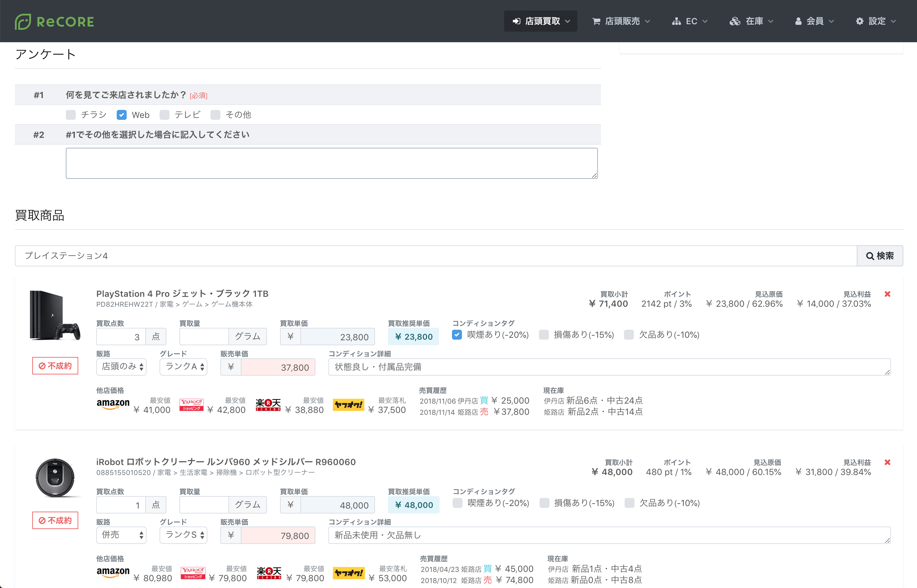Click 販売単価 field showing 79,800
This screenshot has height=588, width=917.
(x=278, y=536)
